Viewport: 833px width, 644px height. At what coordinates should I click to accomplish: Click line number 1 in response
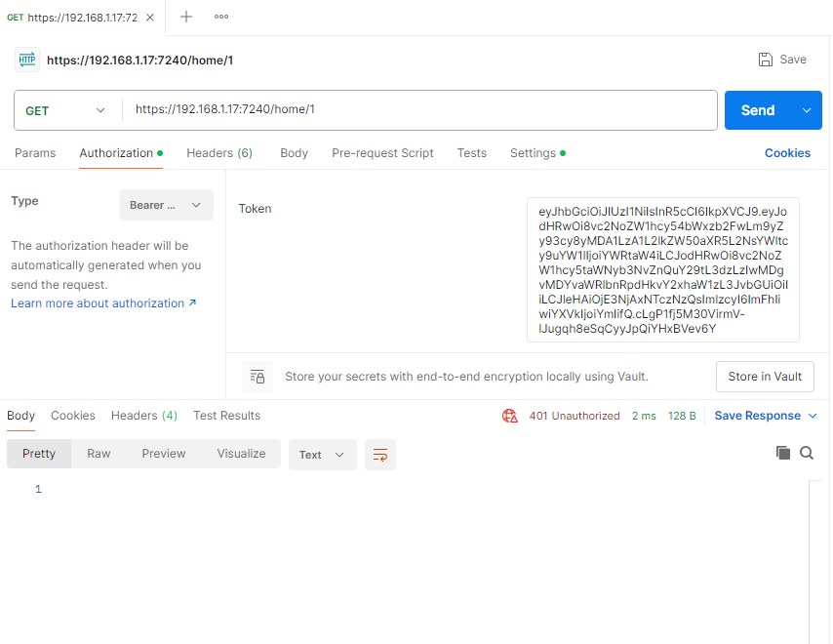click(38, 489)
